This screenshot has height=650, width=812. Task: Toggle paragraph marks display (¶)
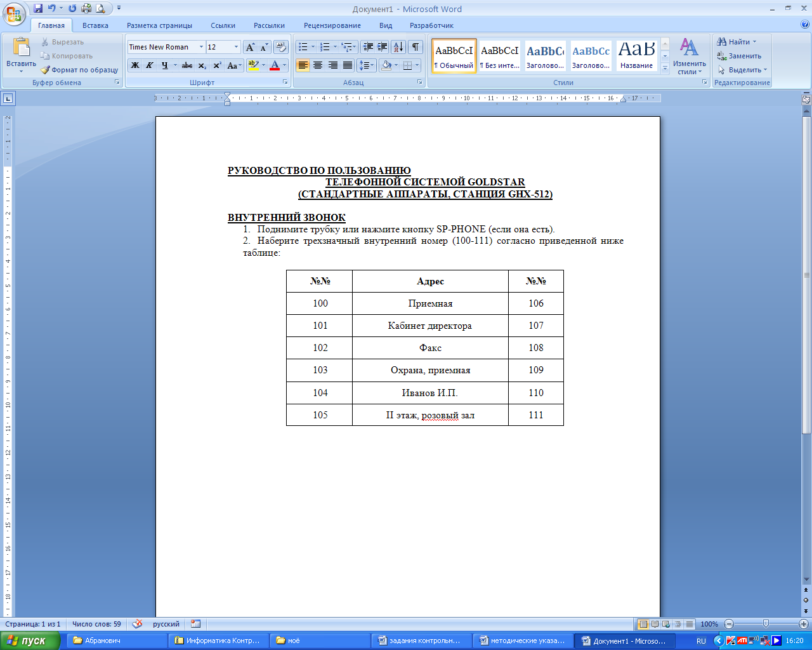(416, 47)
